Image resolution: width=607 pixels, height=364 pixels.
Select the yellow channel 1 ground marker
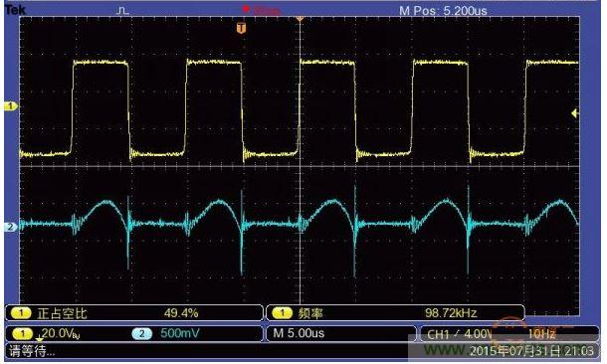coord(11,106)
